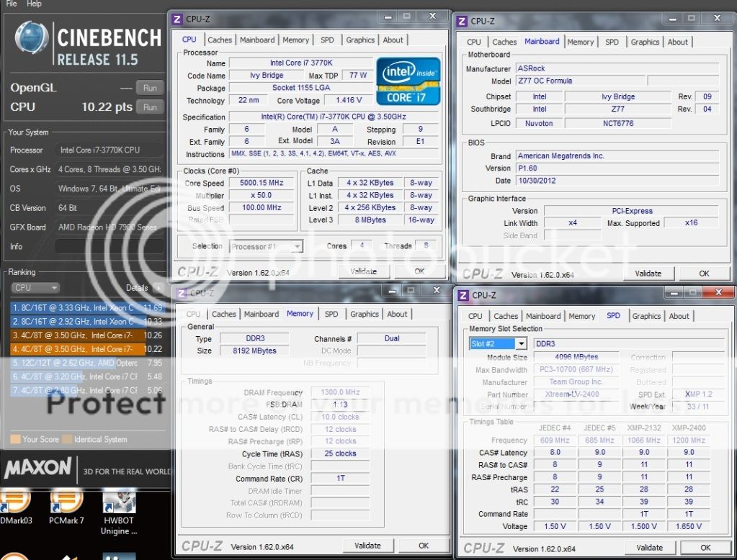The image size is (737, 560).
Task: Run the OpenGL benchmark
Action: click(x=150, y=88)
